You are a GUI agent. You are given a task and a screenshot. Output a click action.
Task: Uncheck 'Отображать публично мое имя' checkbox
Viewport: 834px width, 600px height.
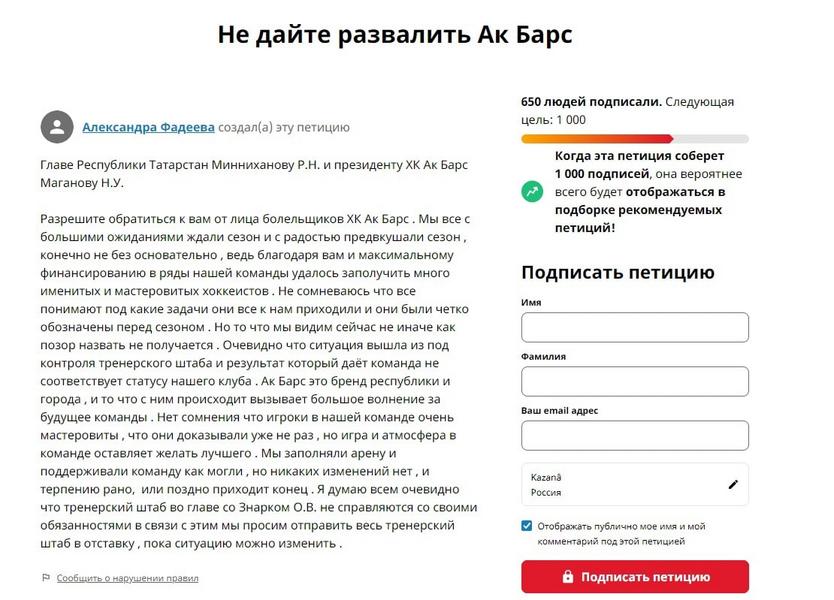[x=524, y=525]
